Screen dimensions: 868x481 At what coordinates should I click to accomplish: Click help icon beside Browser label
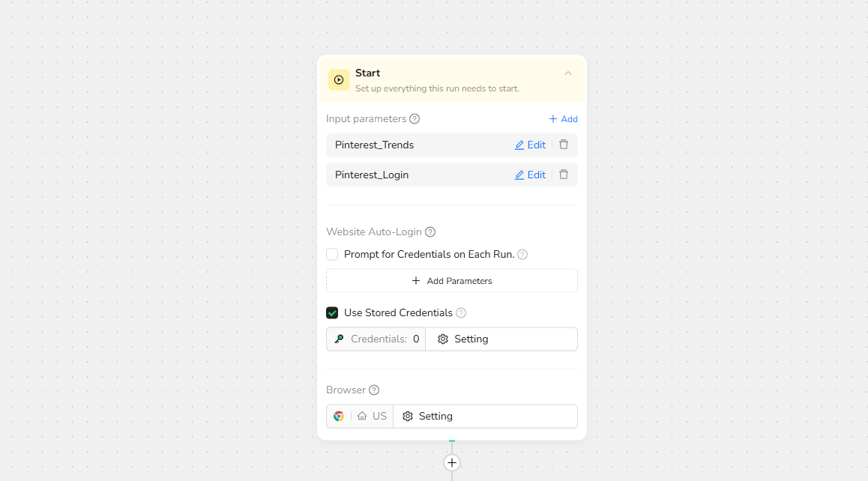pyautogui.click(x=374, y=390)
